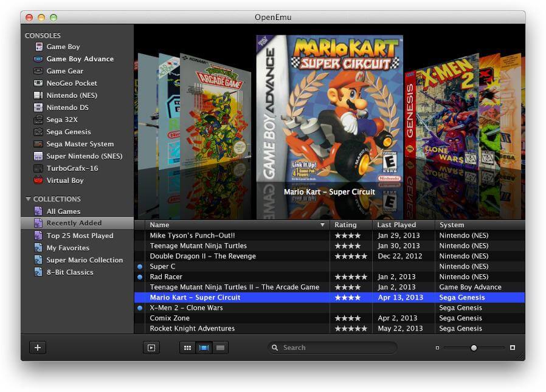Click the Super Nintendo (SNES) icon

tap(38, 156)
